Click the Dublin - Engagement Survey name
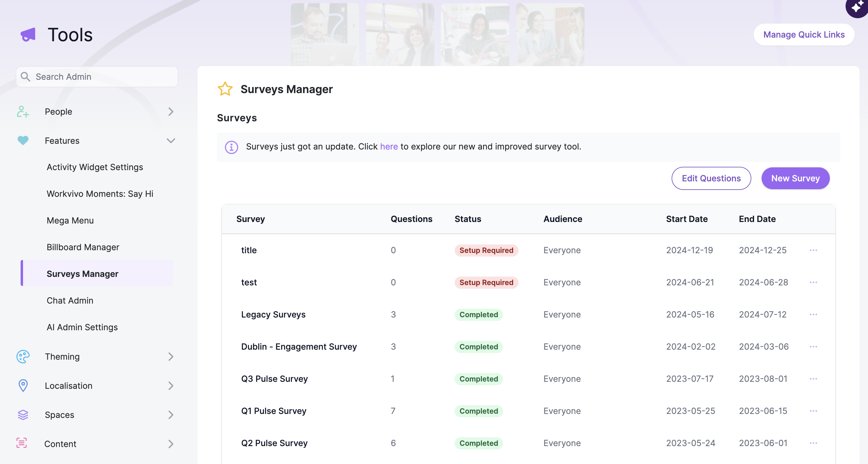 click(299, 347)
